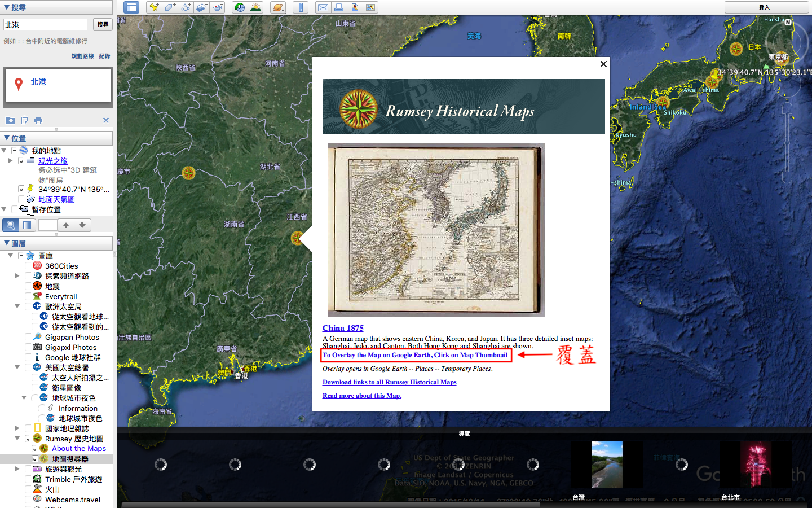Copy search results clipboard icon
Image resolution: width=812 pixels, height=508 pixels.
coord(24,120)
